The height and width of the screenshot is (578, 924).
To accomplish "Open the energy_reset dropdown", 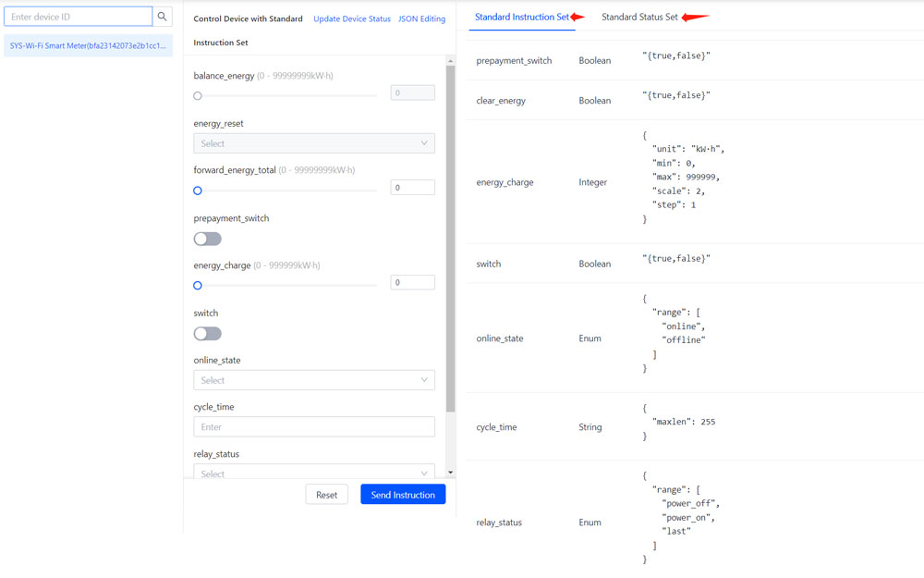I will 313,143.
